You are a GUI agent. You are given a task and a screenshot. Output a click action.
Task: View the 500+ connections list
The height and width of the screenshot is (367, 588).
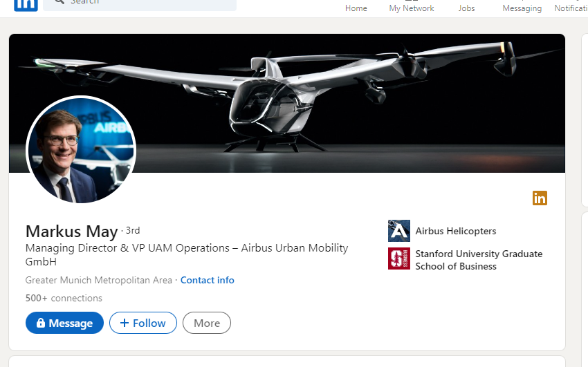click(64, 299)
